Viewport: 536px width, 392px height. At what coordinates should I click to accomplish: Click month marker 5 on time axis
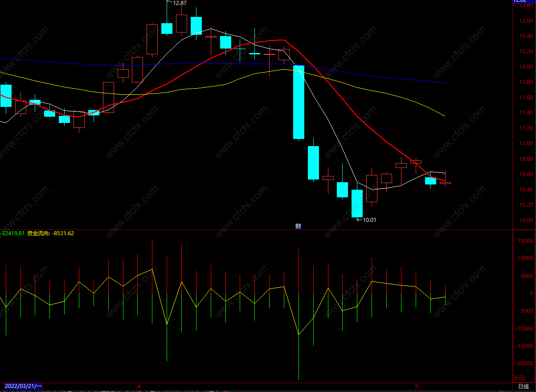(x=417, y=386)
